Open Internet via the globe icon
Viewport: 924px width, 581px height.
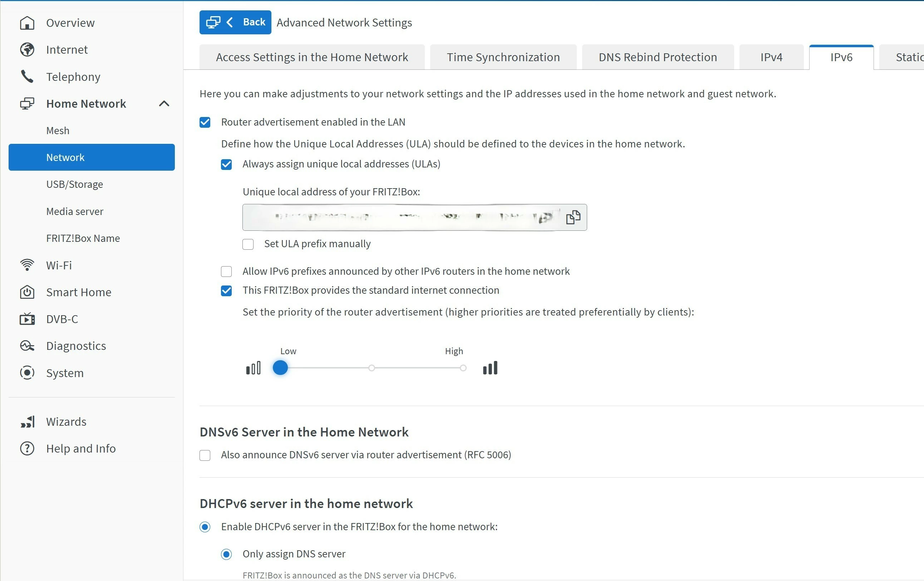[x=27, y=50]
